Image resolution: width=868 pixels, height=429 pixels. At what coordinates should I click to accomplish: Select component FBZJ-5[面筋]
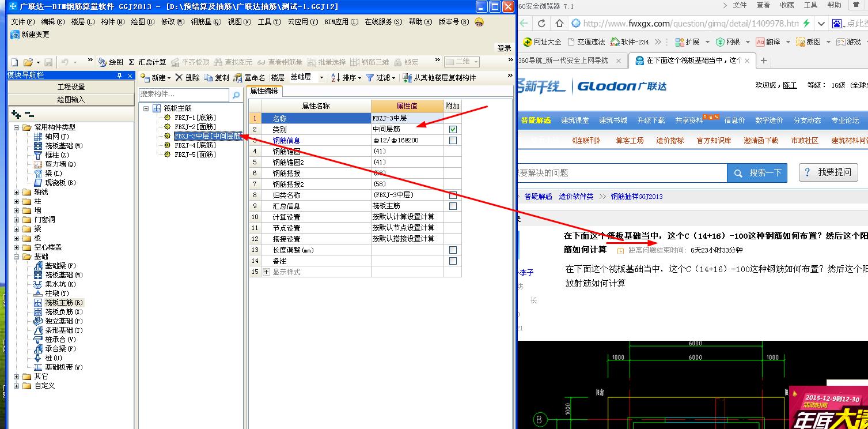195,155
